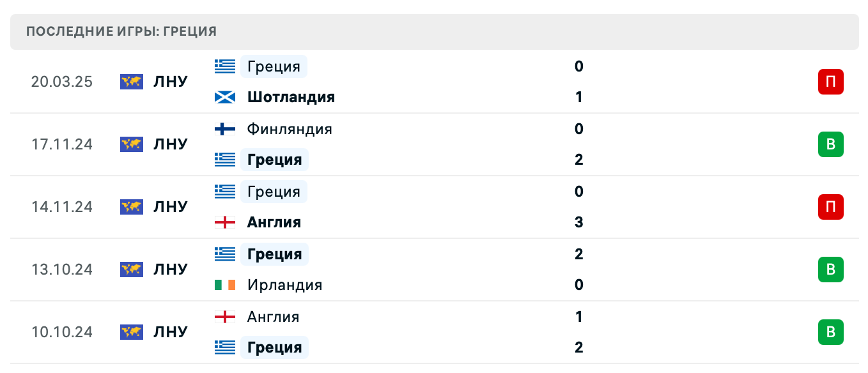Click the Nations League icon in the 13.10.24 row

coord(131,270)
